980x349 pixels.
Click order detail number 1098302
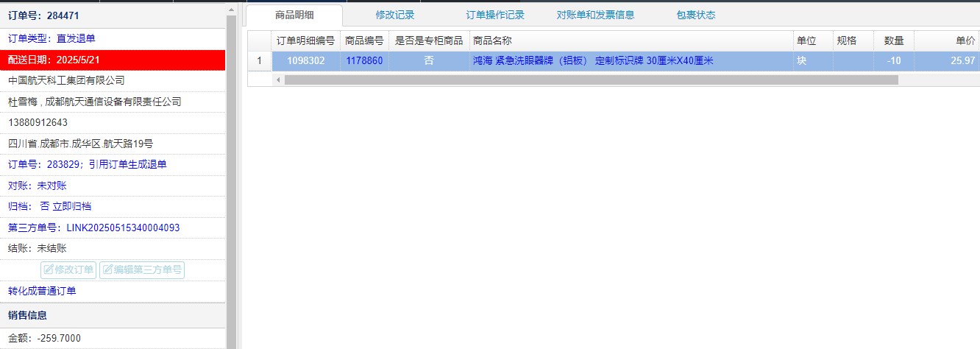pos(305,61)
